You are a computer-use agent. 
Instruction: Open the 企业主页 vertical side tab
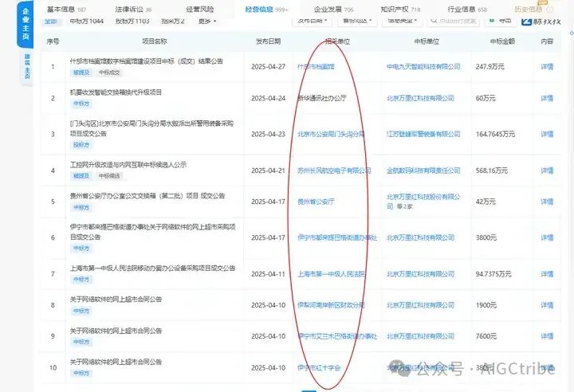point(26,24)
